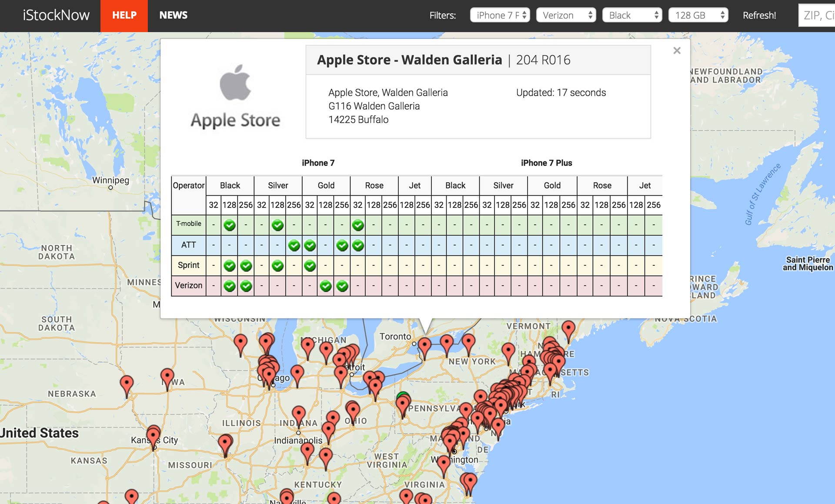Click the Updated: 17 seconds text
835x504 pixels.
[x=561, y=93]
